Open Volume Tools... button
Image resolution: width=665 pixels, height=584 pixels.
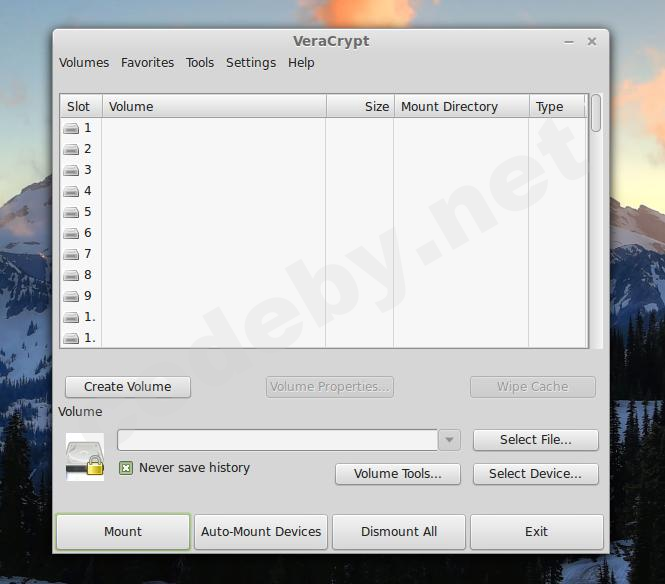[398, 474]
